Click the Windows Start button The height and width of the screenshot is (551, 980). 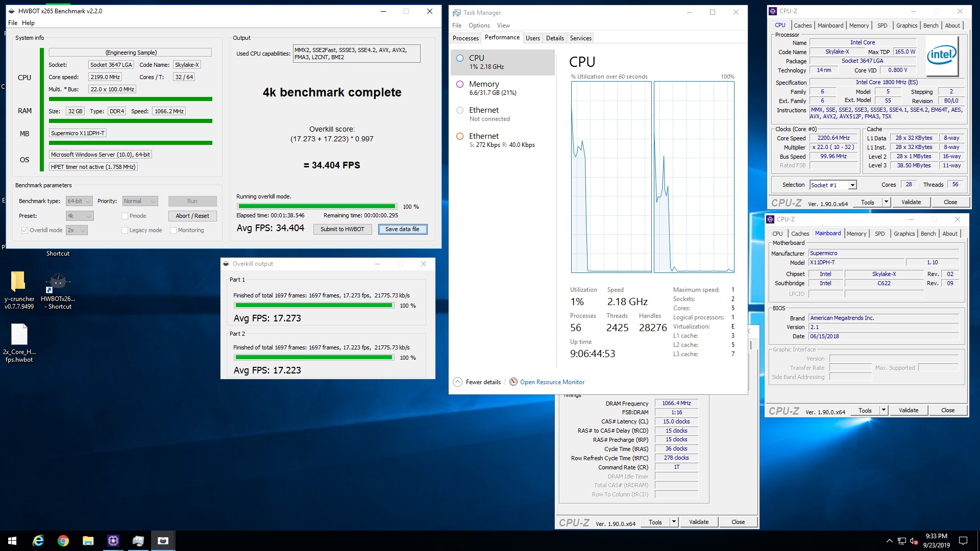point(12,541)
